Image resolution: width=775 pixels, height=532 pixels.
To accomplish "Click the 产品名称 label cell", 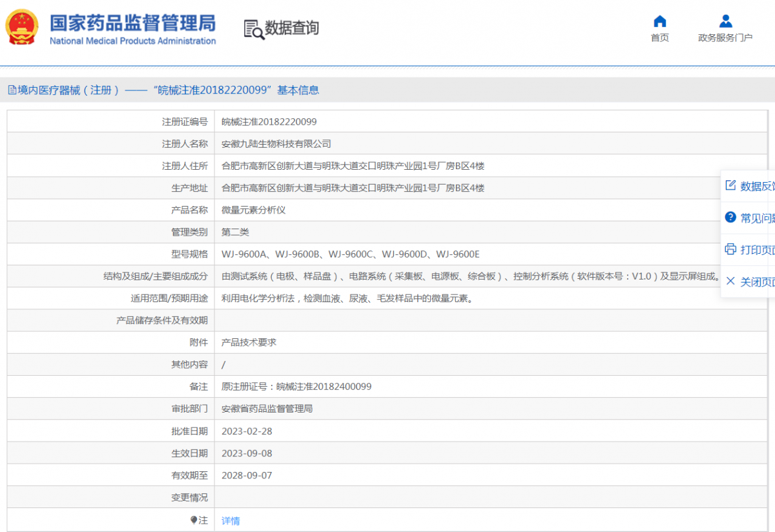I will (x=111, y=210).
